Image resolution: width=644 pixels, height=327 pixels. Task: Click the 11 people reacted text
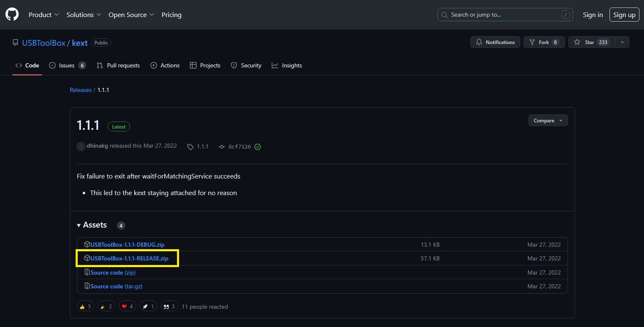pos(205,307)
